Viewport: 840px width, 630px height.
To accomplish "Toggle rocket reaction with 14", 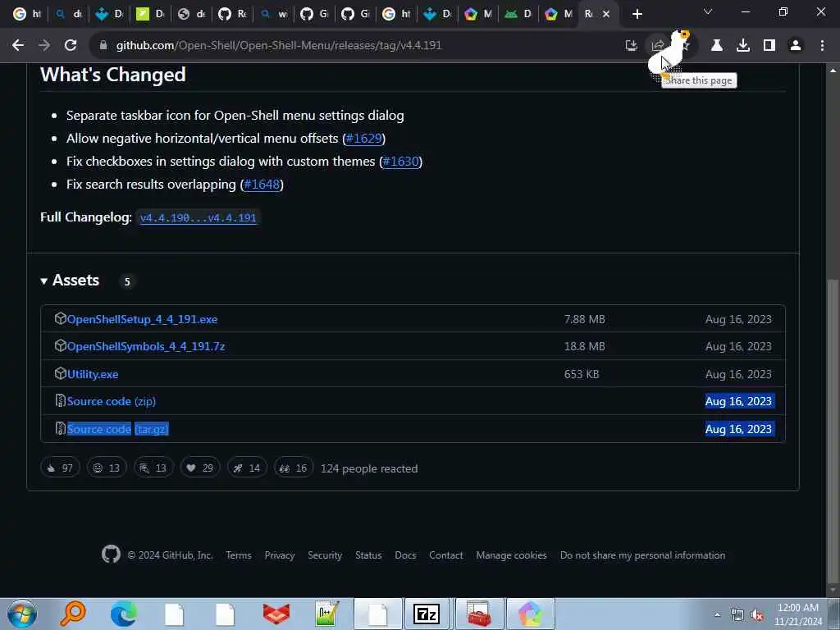I will pos(247,468).
